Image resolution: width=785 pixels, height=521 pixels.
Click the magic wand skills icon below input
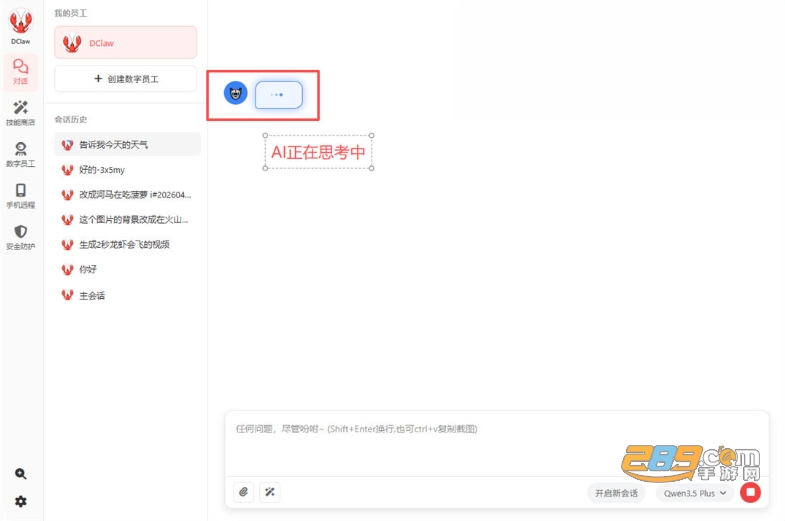coord(270,492)
